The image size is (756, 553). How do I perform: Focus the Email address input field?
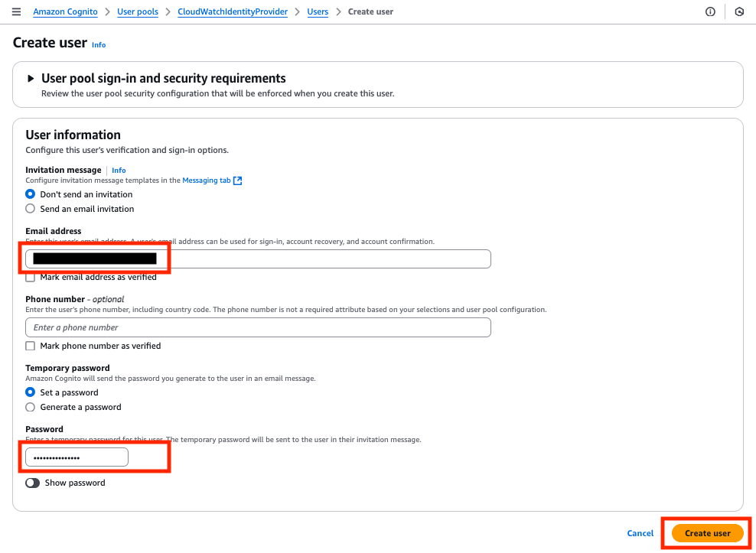tap(258, 259)
